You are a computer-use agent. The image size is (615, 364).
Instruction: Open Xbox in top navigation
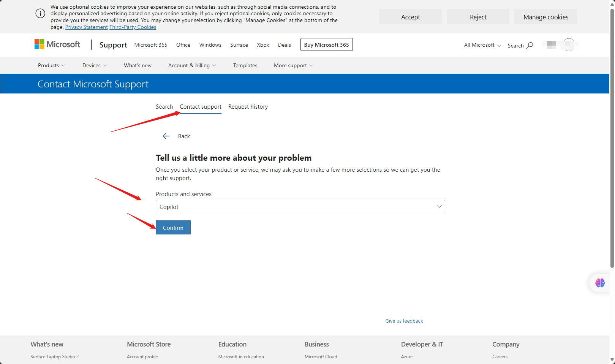(x=263, y=45)
